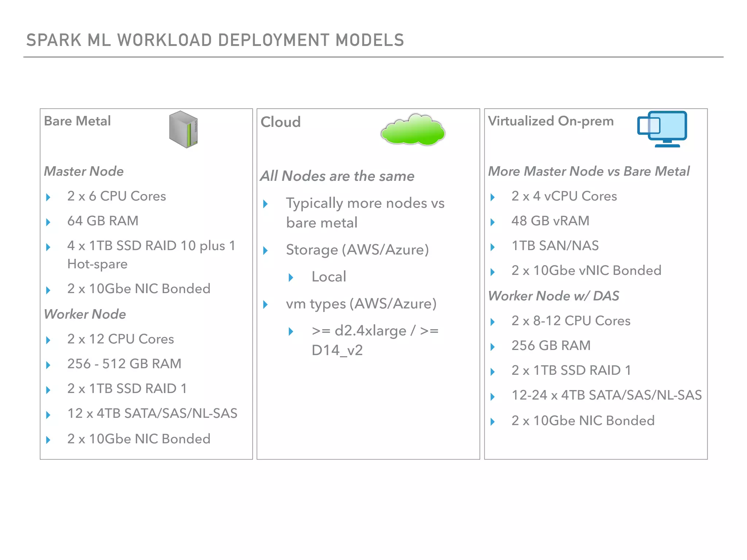The width and height of the screenshot is (747, 560).
Task: Click the Spark ML Workload Deployment Models title
Action: 215,40
